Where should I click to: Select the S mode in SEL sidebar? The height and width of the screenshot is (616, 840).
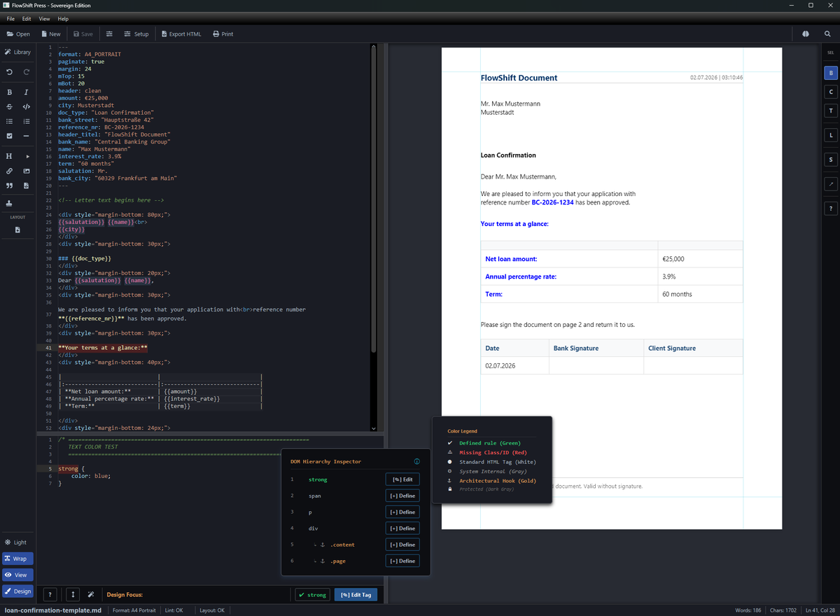(x=831, y=160)
